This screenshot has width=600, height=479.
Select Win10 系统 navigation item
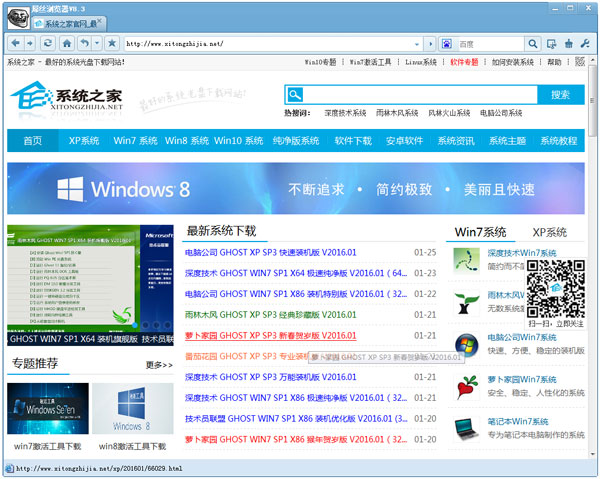point(238,141)
